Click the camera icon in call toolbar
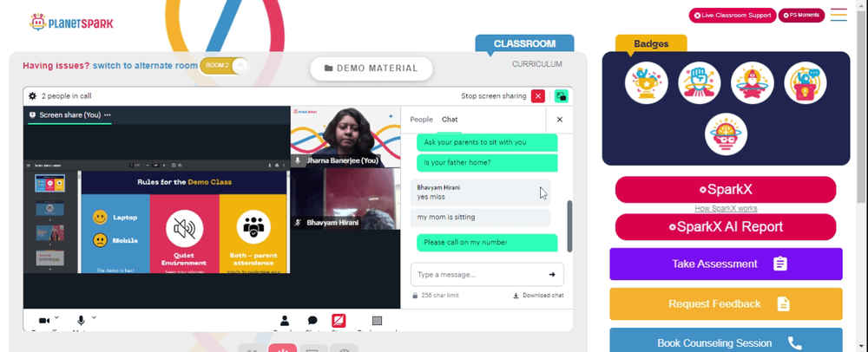The width and height of the screenshot is (868, 352). pyautogui.click(x=43, y=321)
